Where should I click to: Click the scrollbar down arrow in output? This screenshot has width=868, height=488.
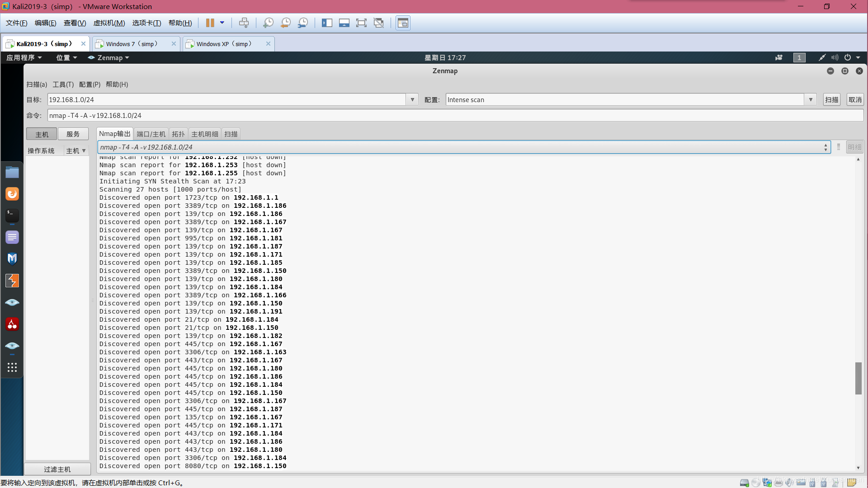[858, 468]
